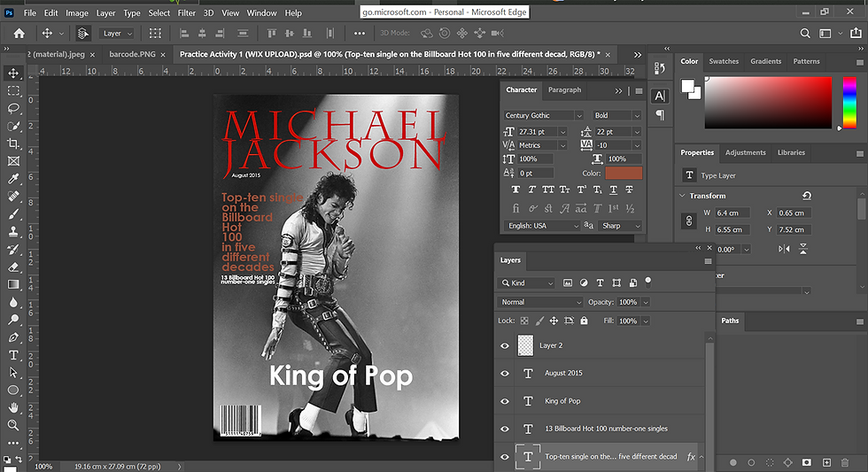The width and height of the screenshot is (868, 472).
Task: Hide Layer 2 using eye icon
Action: click(505, 345)
